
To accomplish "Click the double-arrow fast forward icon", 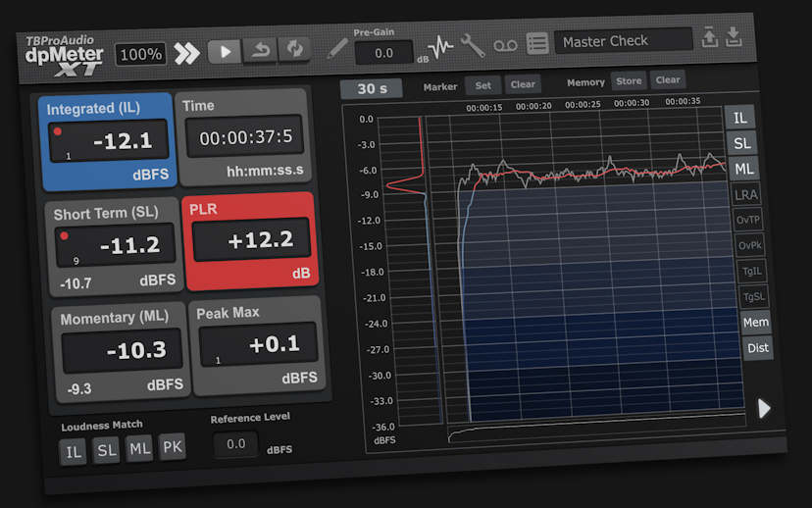I will (x=186, y=53).
